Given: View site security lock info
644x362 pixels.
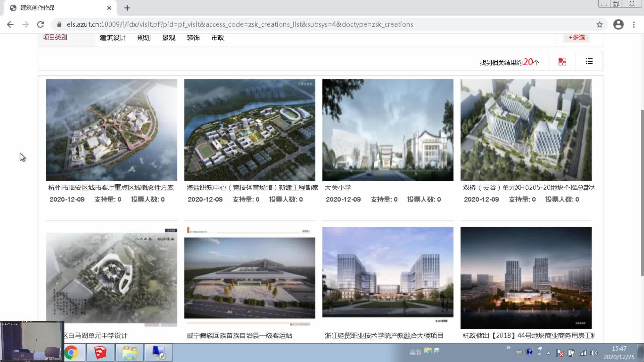Looking at the screenshot, I should [59, 24].
